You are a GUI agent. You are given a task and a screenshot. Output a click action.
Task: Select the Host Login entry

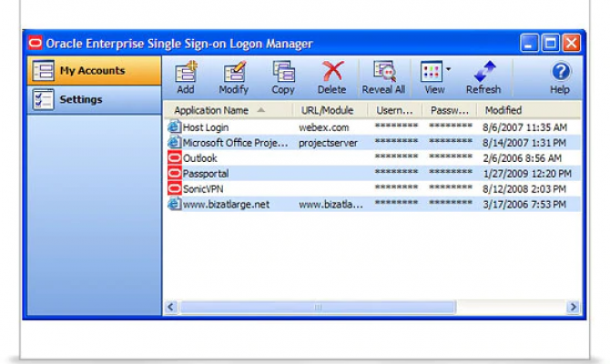[206, 127]
